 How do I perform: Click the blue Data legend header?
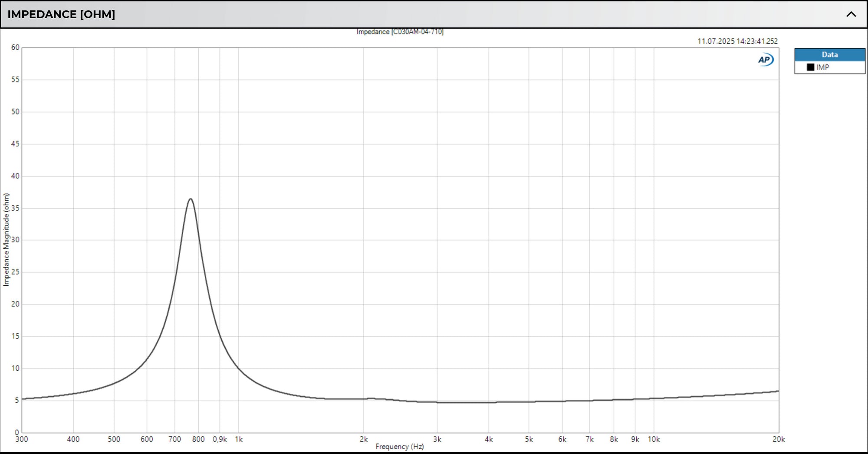tap(829, 54)
